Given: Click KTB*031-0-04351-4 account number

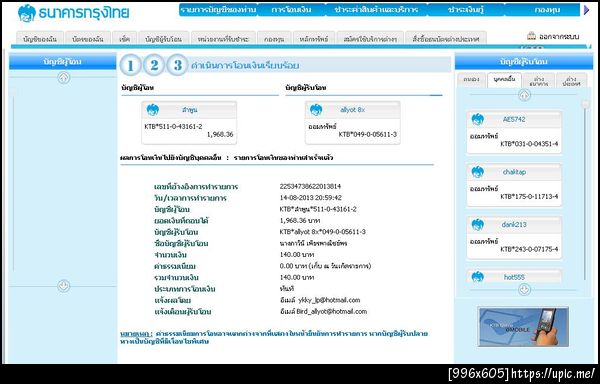Looking at the screenshot, I should point(529,144).
